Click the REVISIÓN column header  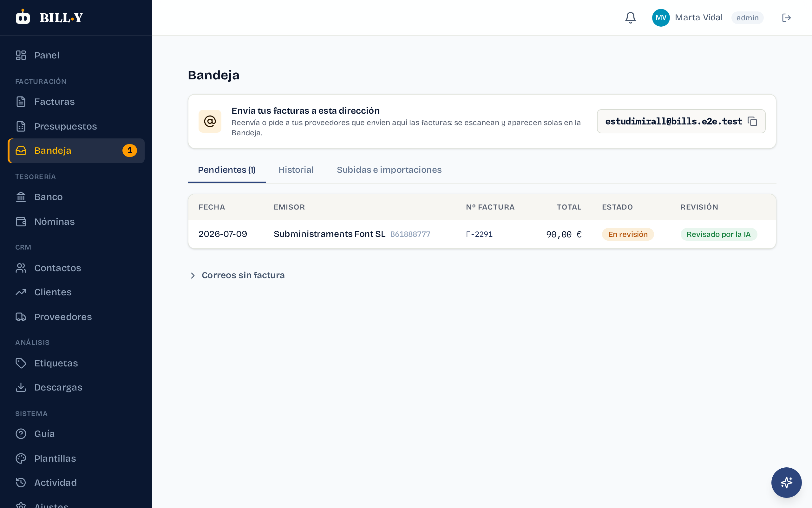699,207
